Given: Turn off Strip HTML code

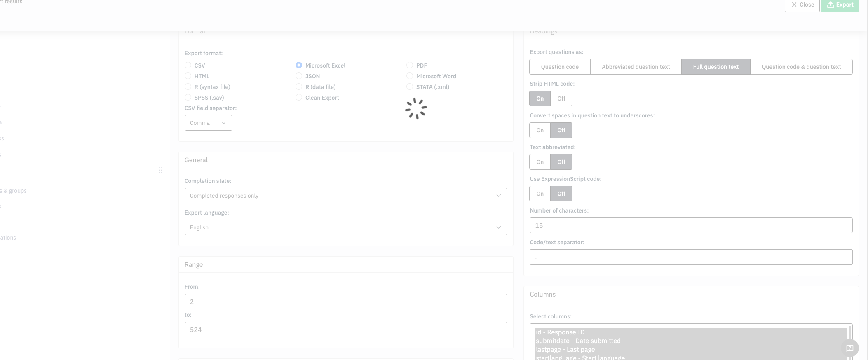Looking at the screenshot, I should point(561,98).
